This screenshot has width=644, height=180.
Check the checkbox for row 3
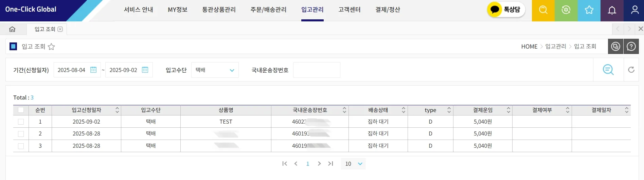[21, 146]
